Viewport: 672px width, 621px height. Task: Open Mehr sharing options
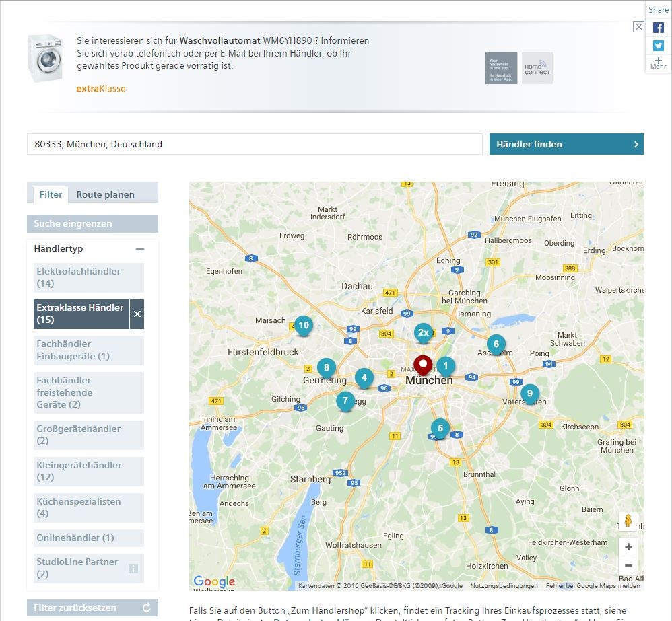click(659, 63)
